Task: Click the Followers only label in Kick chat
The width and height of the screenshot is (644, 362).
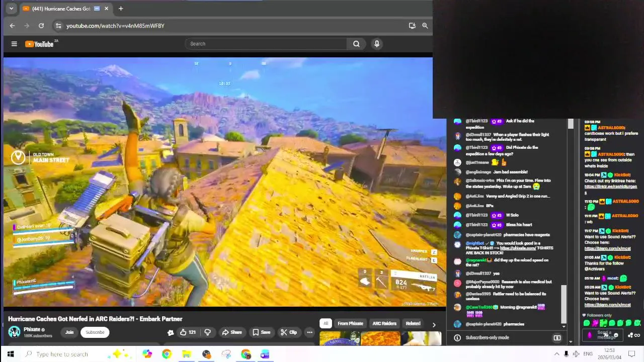Action: click(599, 315)
